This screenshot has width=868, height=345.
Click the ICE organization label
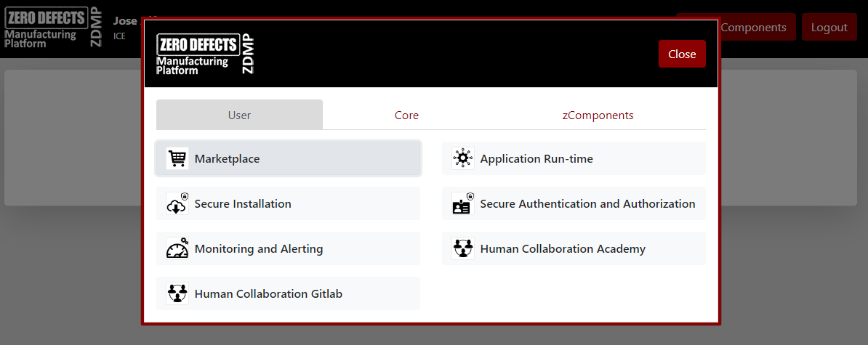tap(119, 36)
